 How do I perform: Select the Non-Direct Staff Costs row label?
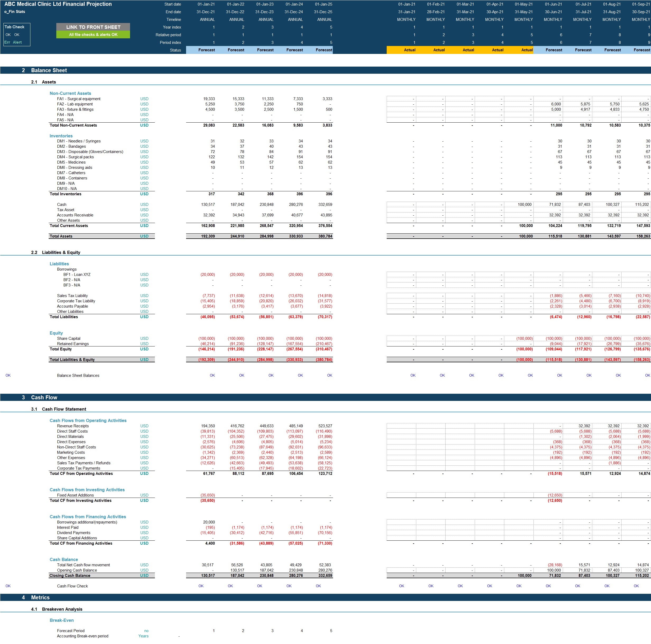[x=76, y=447]
